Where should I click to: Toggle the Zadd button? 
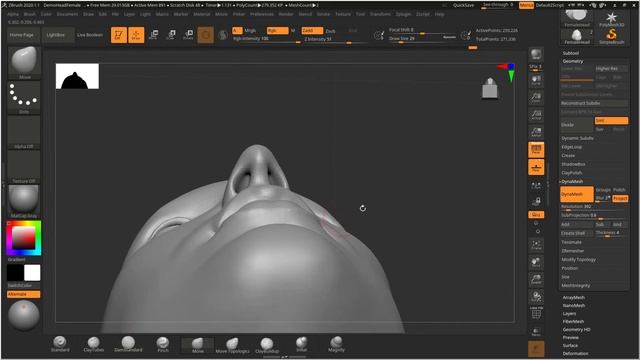(312, 31)
